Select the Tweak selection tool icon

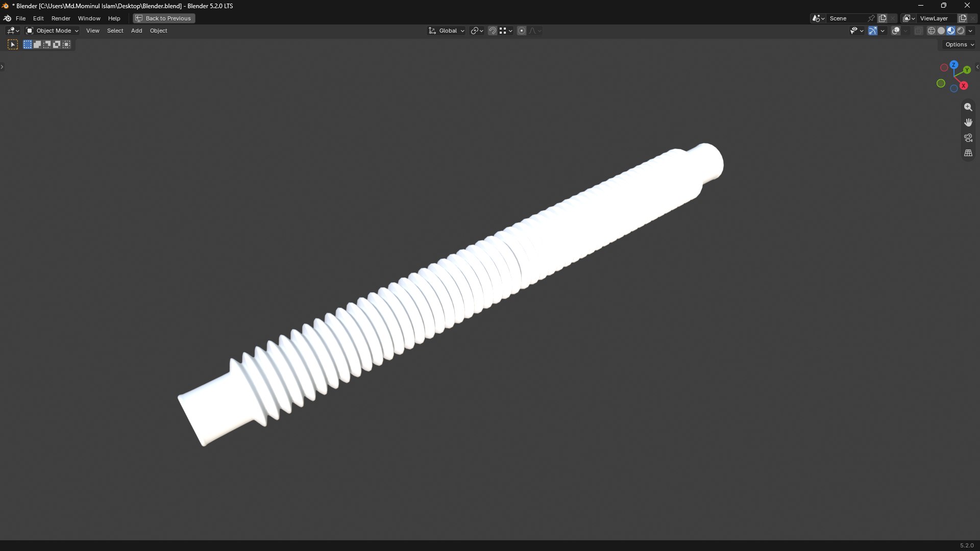pyautogui.click(x=13, y=45)
